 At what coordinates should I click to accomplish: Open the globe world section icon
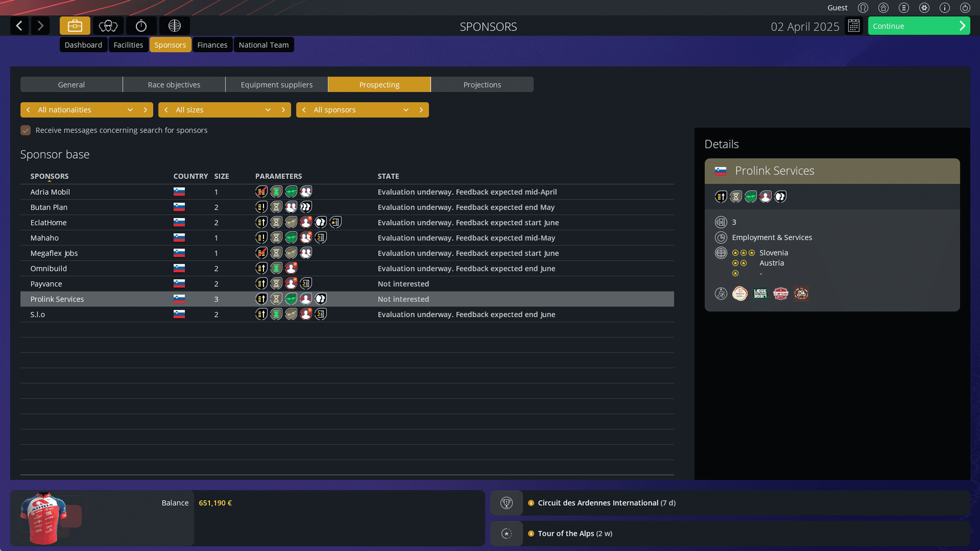click(x=175, y=26)
